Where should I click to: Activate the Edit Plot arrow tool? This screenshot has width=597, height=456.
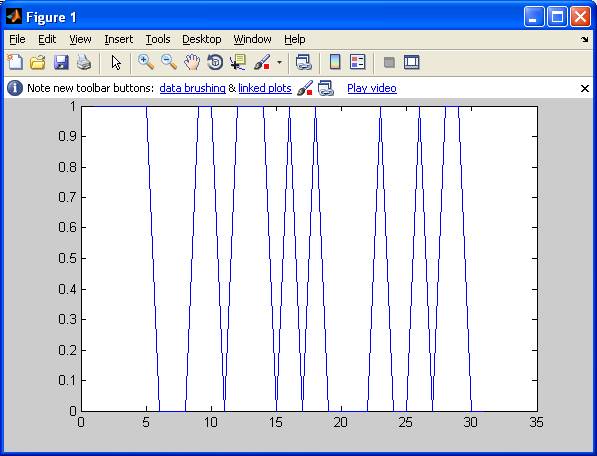coord(116,62)
